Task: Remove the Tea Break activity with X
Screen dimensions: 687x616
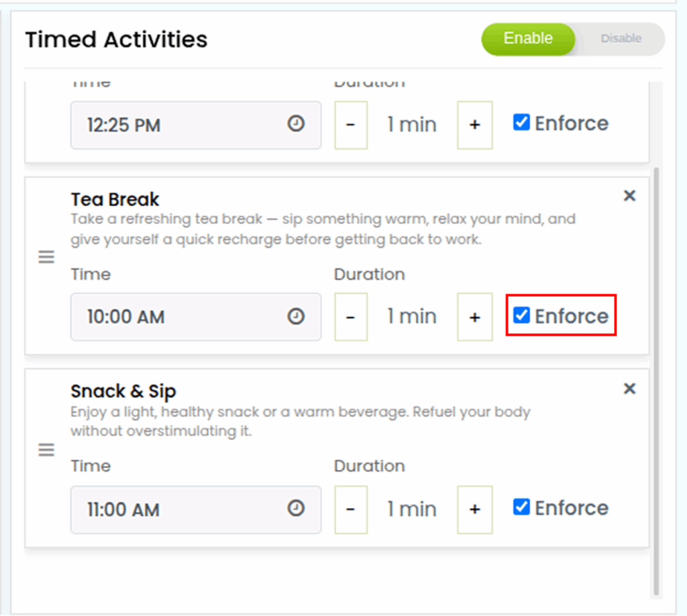Action: [x=629, y=196]
